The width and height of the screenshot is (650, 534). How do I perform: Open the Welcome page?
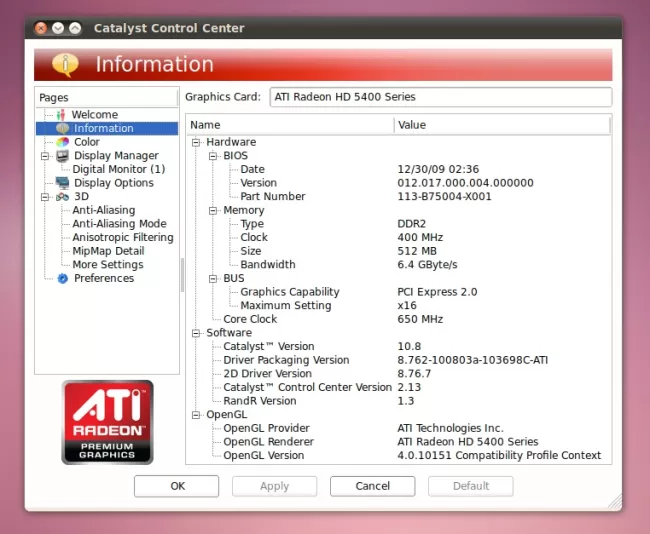[95, 114]
